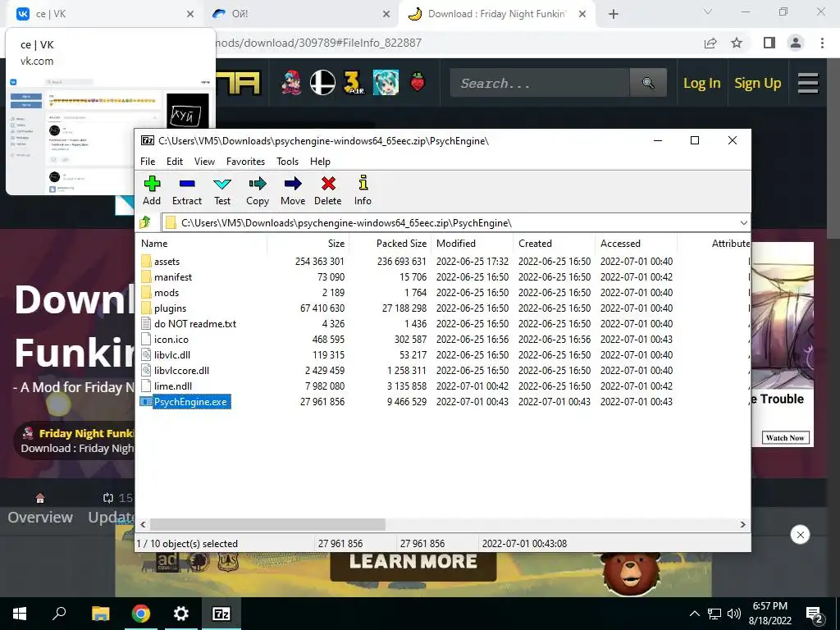The width and height of the screenshot is (840, 630).
Task: Open the Help menu
Action: click(321, 162)
